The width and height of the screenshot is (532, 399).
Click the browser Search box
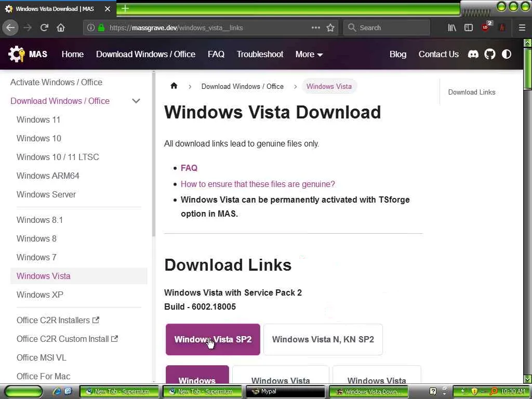[x=387, y=28]
